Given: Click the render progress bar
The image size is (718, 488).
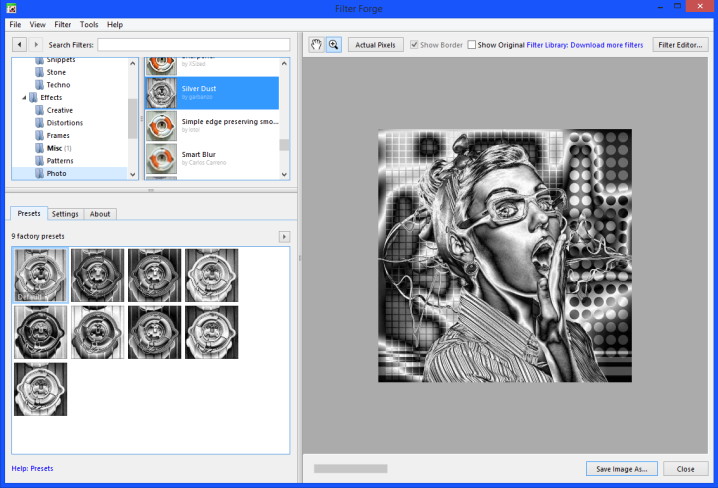Looking at the screenshot, I should 350,468.
